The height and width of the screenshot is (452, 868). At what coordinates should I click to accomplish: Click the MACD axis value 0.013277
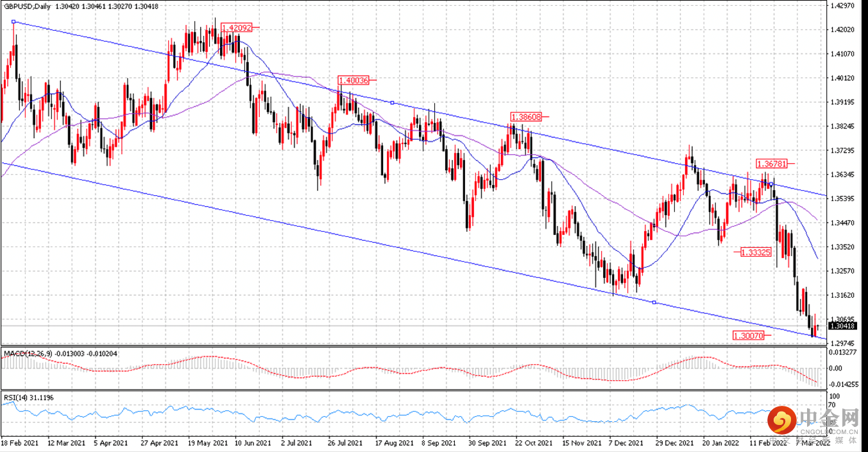pyautogui.click(x=843, y=352)
